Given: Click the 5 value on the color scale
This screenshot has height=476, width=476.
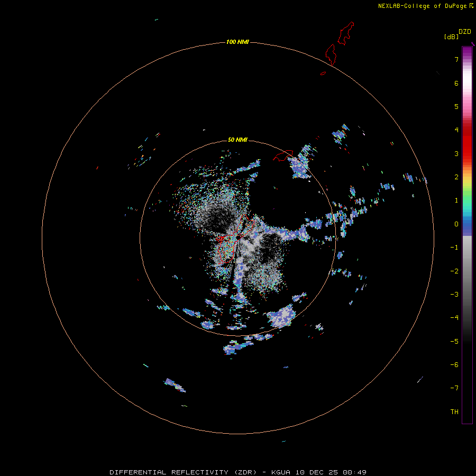Looking at the screenshot, I should [x=456, y=106].
